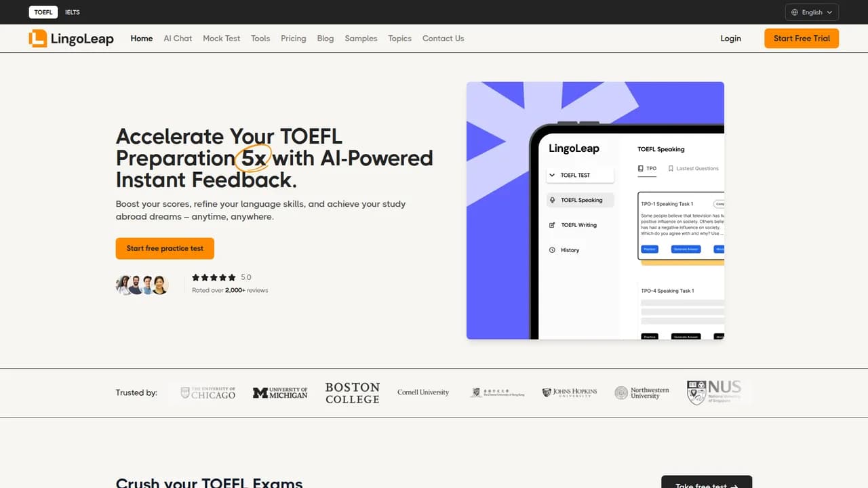Click the reviewer avatars group
Screen dimensions: 868x488
coord(142,285)
